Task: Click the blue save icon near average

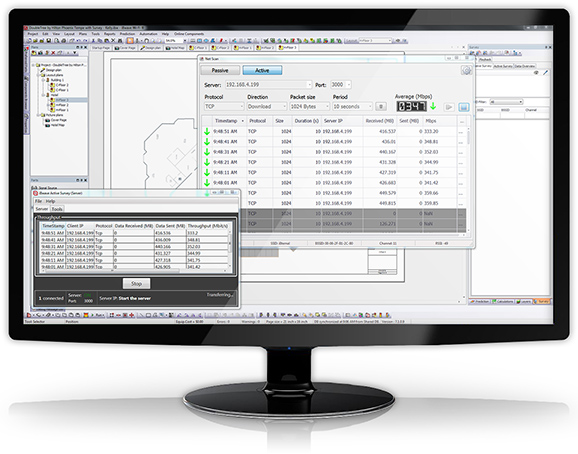Action: click(x=463, y=107)
